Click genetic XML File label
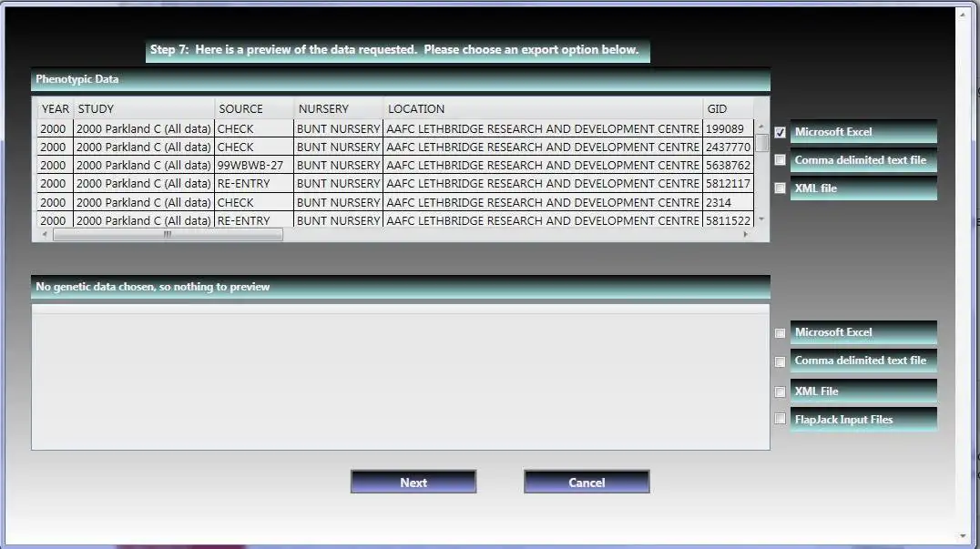 (x=863, y=391)
